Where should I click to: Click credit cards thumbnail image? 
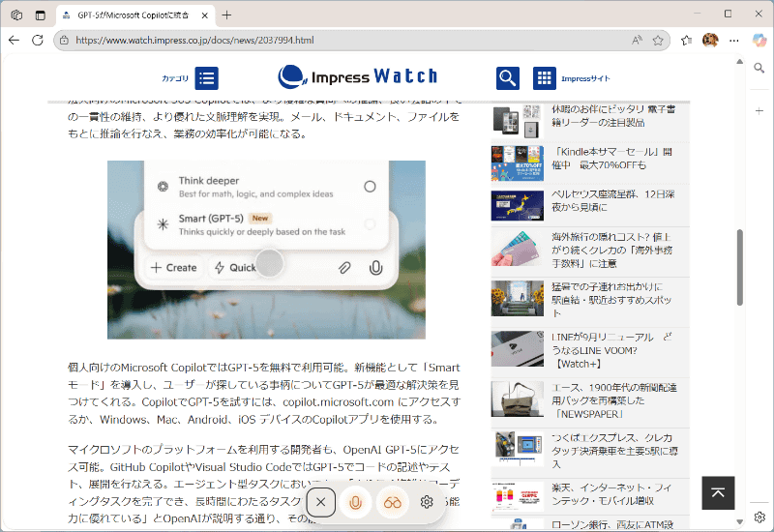518,251
